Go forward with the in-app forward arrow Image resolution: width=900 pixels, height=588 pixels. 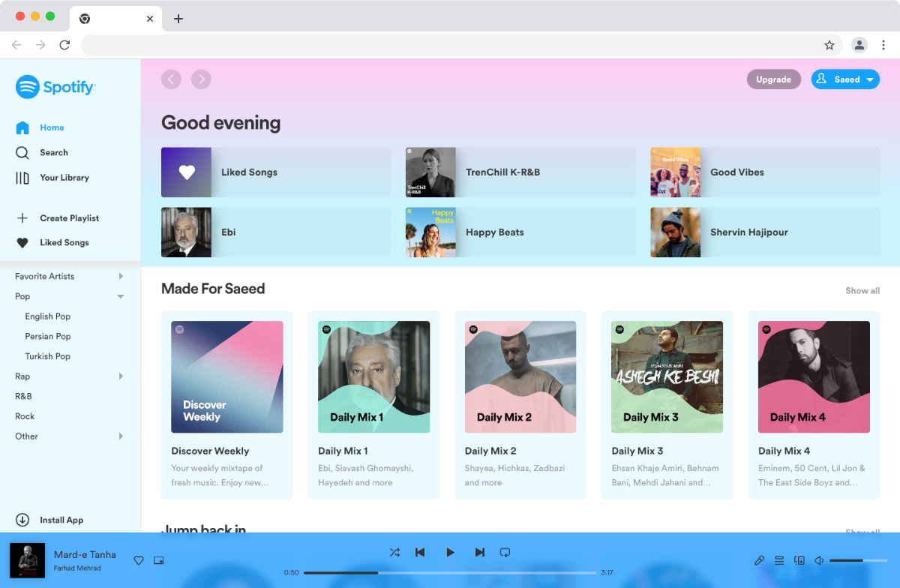point(201,79)
